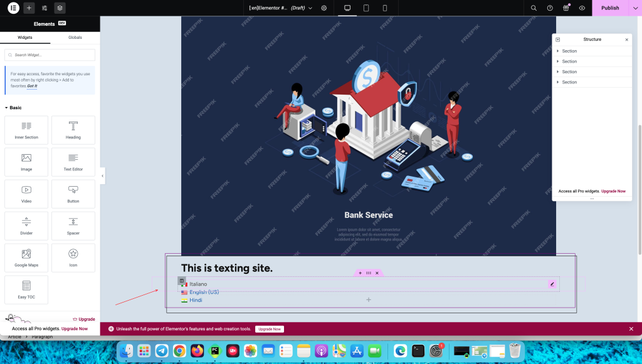
Task: Close the crimson upgrade banner
Action: [x=631, y=329]
